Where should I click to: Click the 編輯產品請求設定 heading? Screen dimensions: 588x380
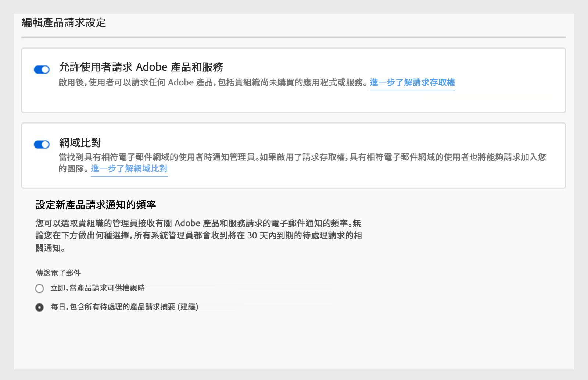(x=64, y=23)
